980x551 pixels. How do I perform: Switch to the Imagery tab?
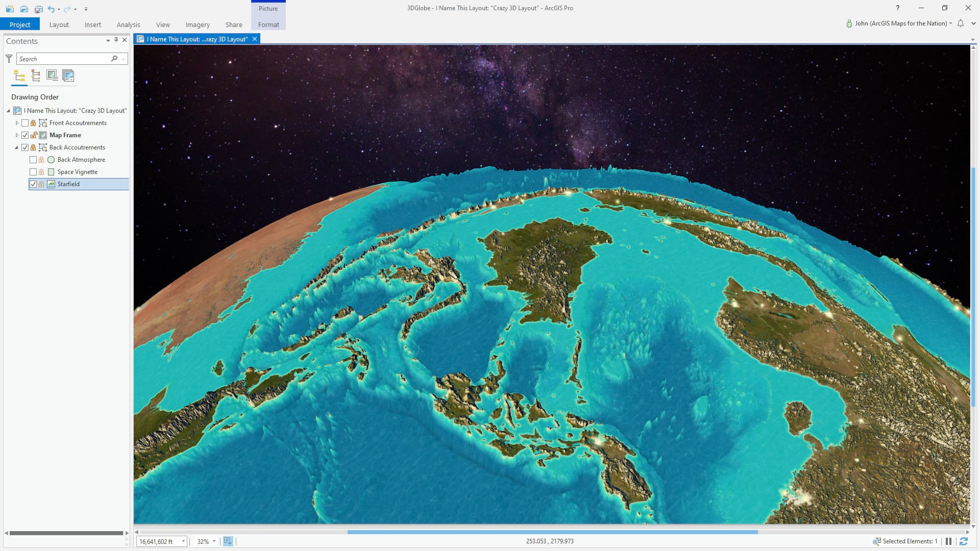point(198,24)
